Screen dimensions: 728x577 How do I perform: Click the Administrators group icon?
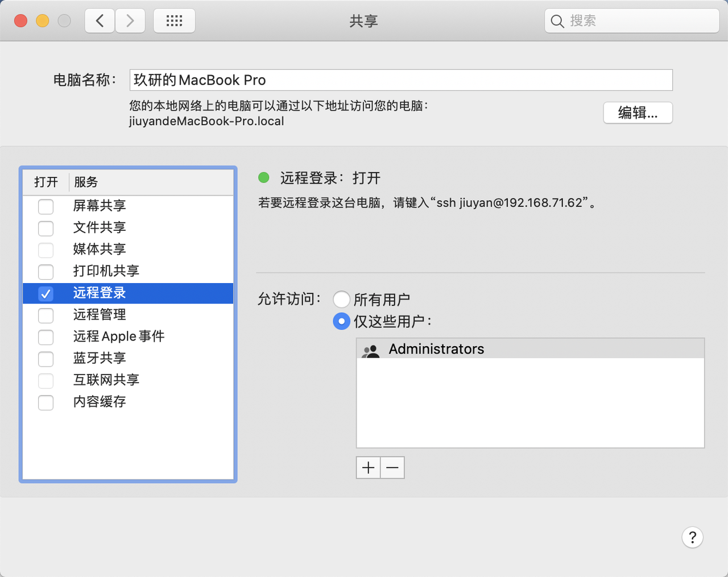[x=371, y=350]
